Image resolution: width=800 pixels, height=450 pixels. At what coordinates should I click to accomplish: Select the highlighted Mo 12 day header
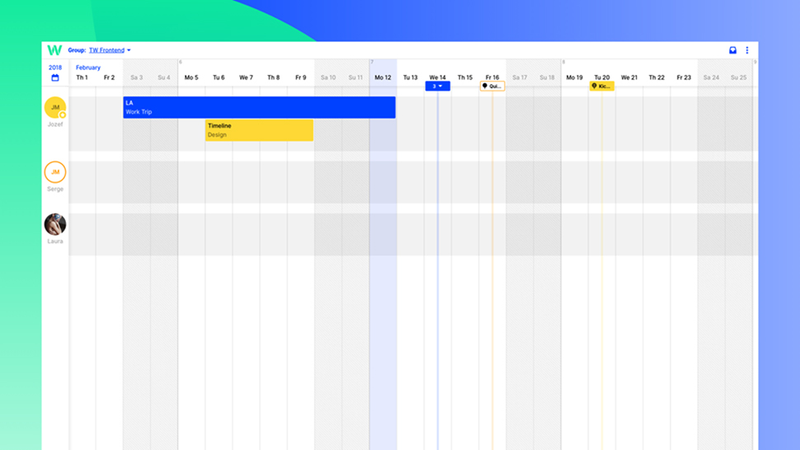coord(383,78)
